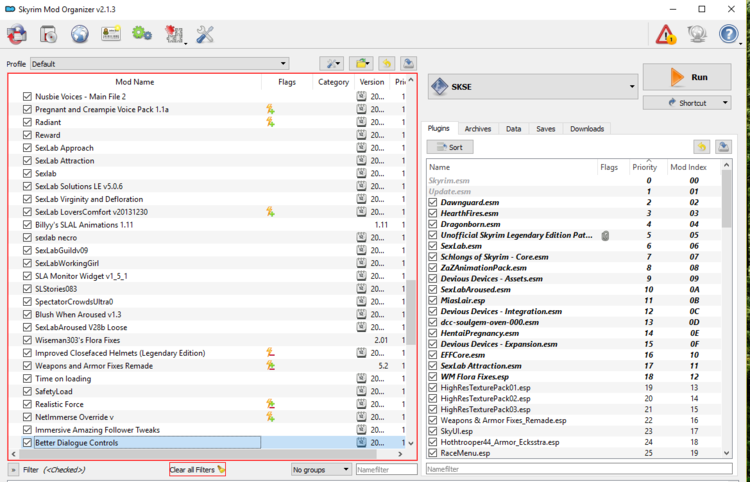Toggle Wiseman303's Flora Fixes checkbox
The width and height of the screenshot is (750, 482).
pyautogui.click(x=27, y=340)
